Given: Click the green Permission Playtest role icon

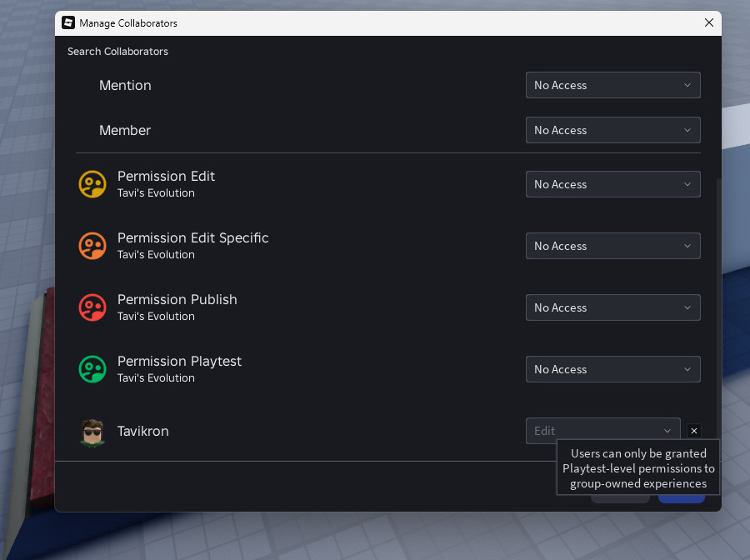Looking at the screenshot, I should [x=92, y=369].
